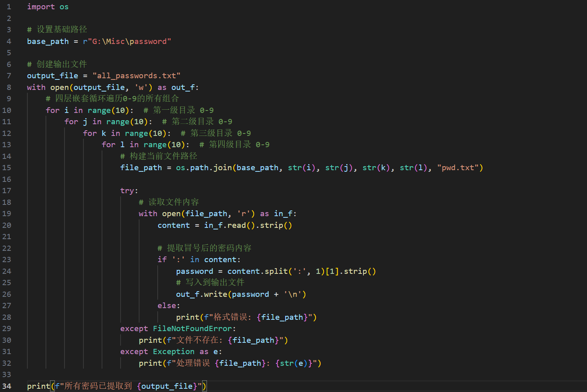Viewport: 587px width, 392px height.
Task: Click the Exception class name on line 31
Action: pos(173,352)
